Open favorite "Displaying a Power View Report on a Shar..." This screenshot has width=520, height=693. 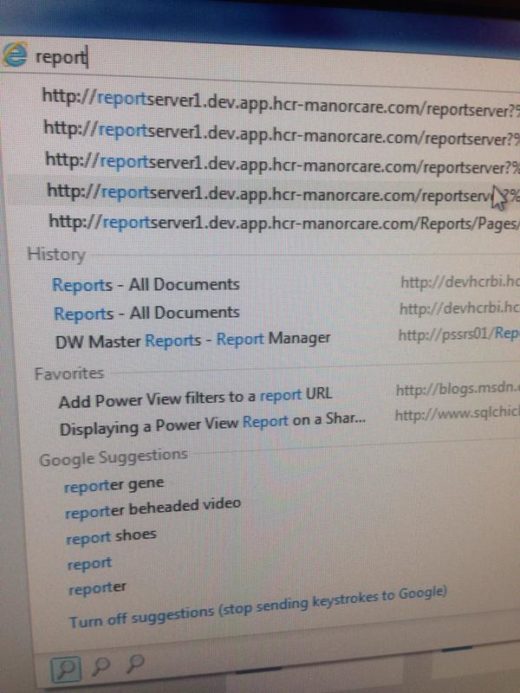click(x=213, y=425)
